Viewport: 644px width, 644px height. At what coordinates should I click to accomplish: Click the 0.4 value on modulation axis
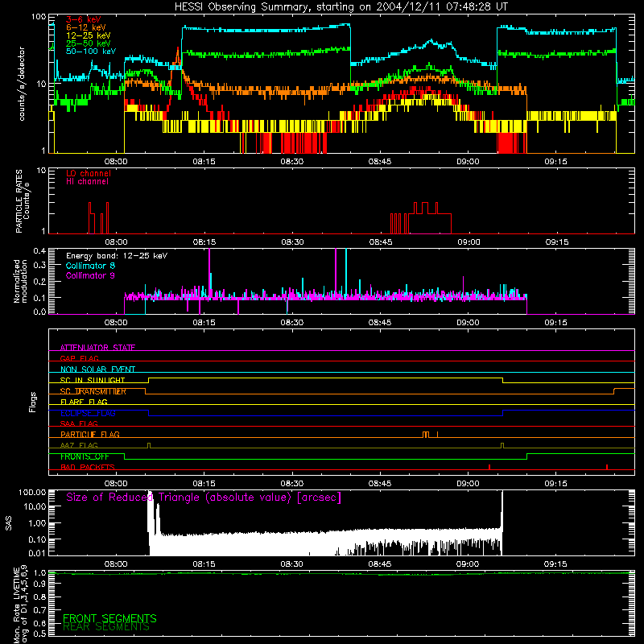(39, 250)
